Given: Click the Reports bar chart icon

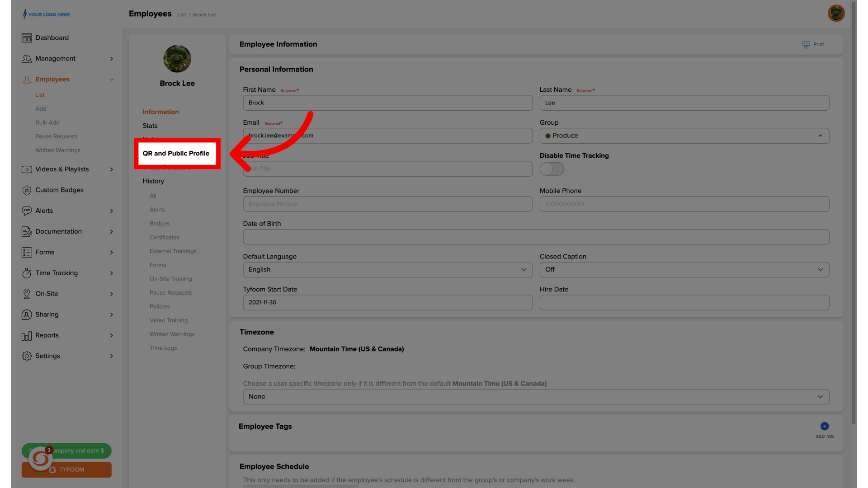Looking at the screenshot, I should pos(27,335).
